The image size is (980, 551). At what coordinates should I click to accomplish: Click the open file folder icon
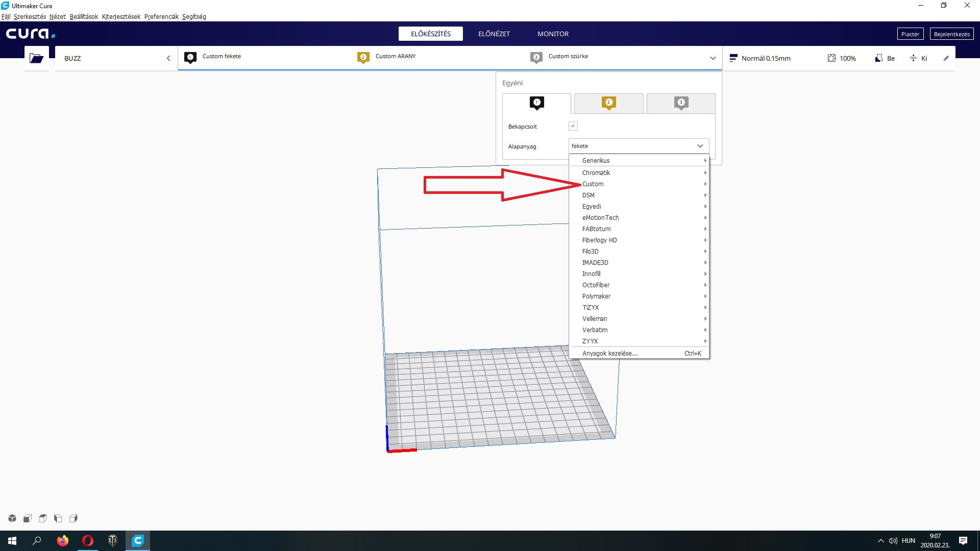click(x=36, y=58)
